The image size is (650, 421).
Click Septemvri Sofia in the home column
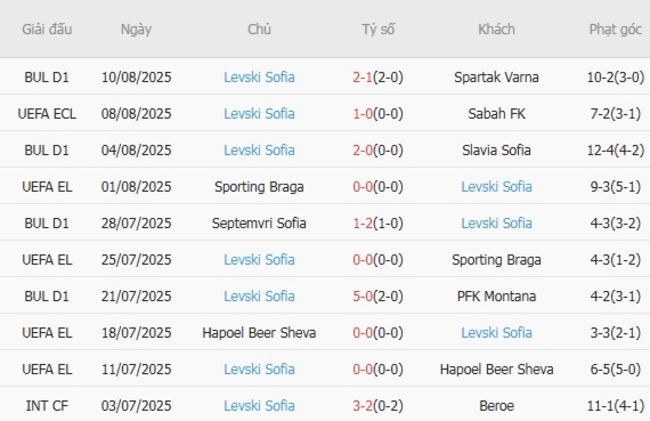[x=259, y=223]
